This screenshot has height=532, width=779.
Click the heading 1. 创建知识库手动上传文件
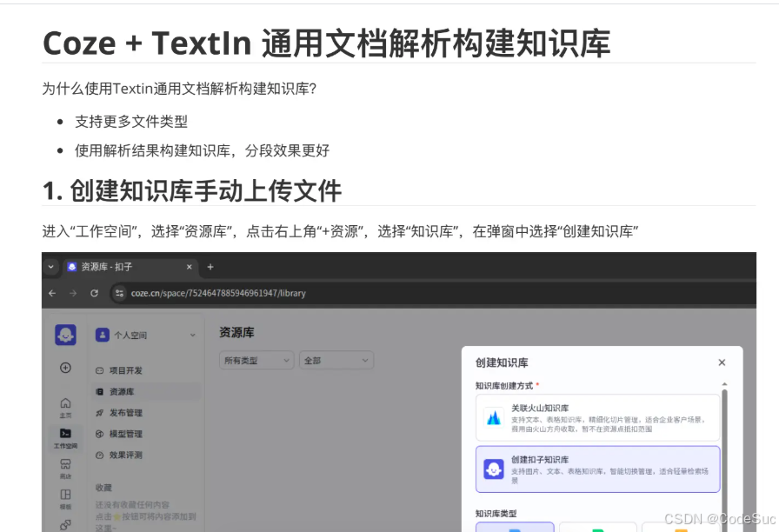pos(192,190)
